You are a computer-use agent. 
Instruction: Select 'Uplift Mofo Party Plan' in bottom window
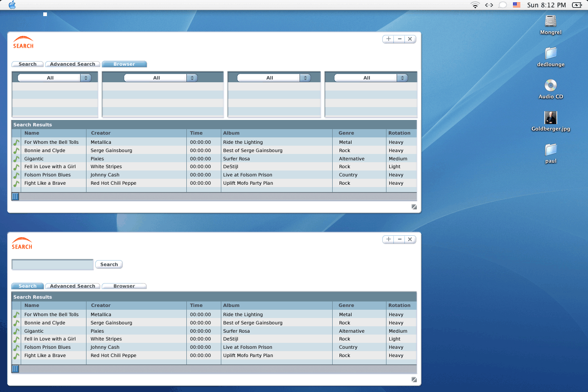pos(248,356)
